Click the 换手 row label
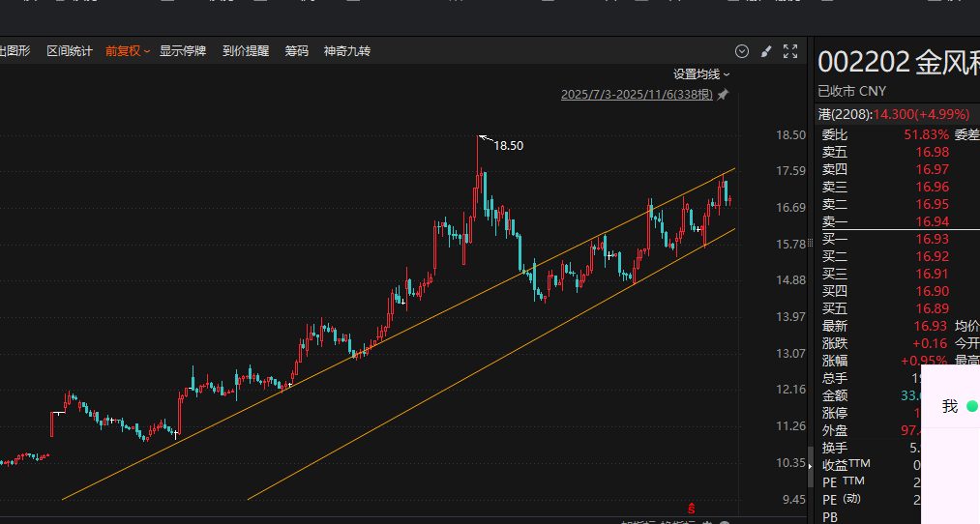 835,449
